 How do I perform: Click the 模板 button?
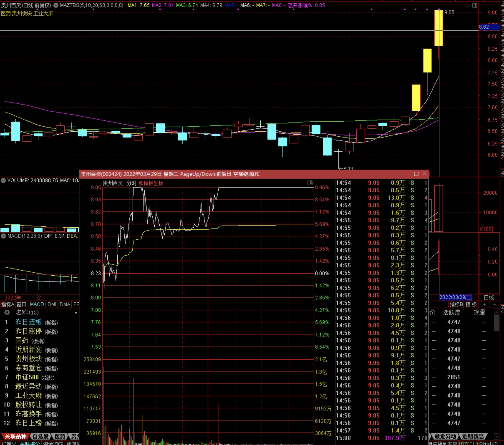471,304
